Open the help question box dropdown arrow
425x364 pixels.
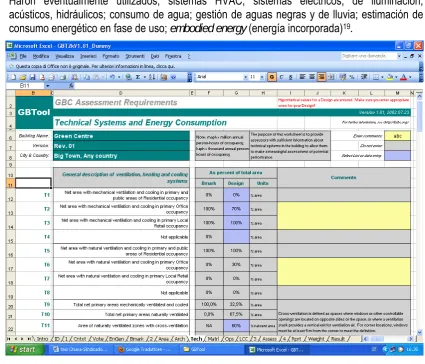(399, 56)
